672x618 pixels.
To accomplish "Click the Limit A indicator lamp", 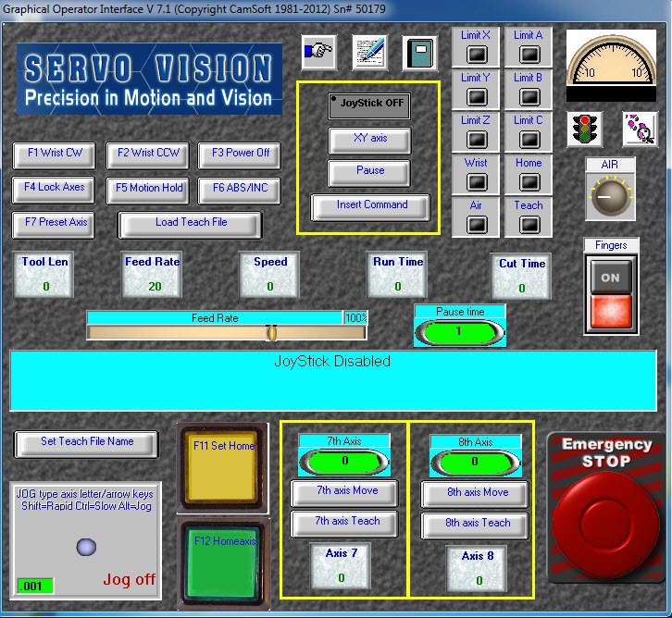I will click(529, 55).
